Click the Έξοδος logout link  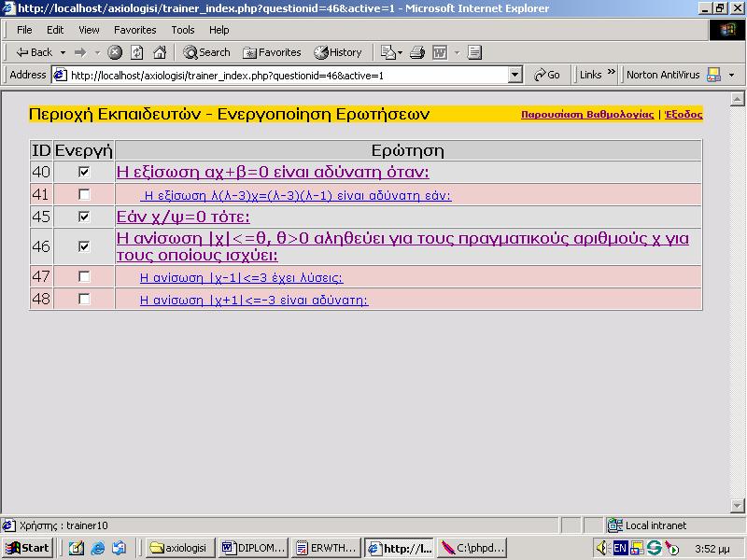coord(684,114)
